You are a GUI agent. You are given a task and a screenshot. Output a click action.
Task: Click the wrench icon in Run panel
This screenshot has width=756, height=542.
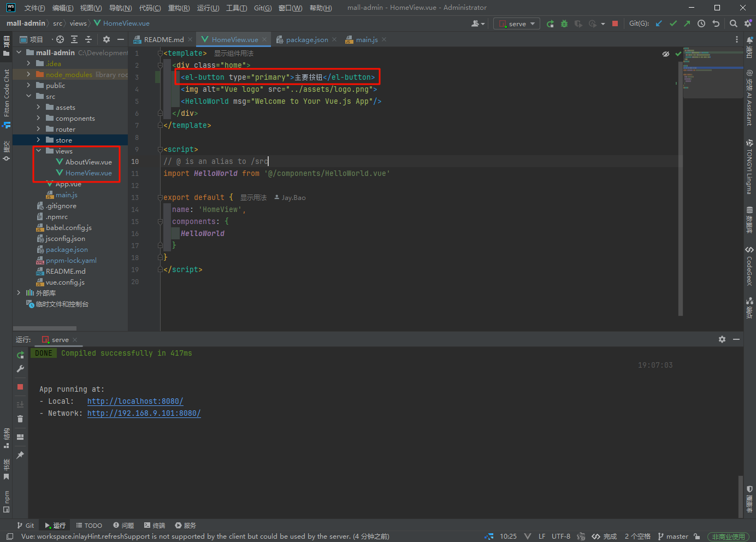point(20,369)
